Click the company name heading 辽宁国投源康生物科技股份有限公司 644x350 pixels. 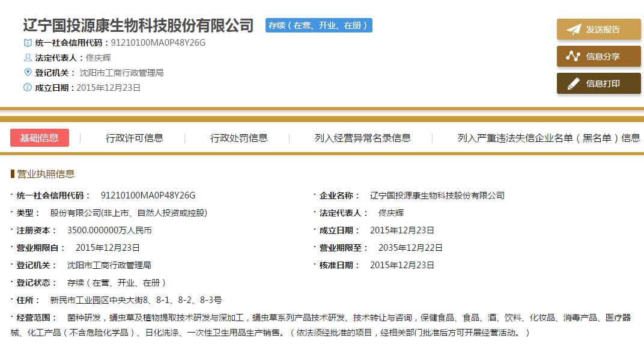138,25
